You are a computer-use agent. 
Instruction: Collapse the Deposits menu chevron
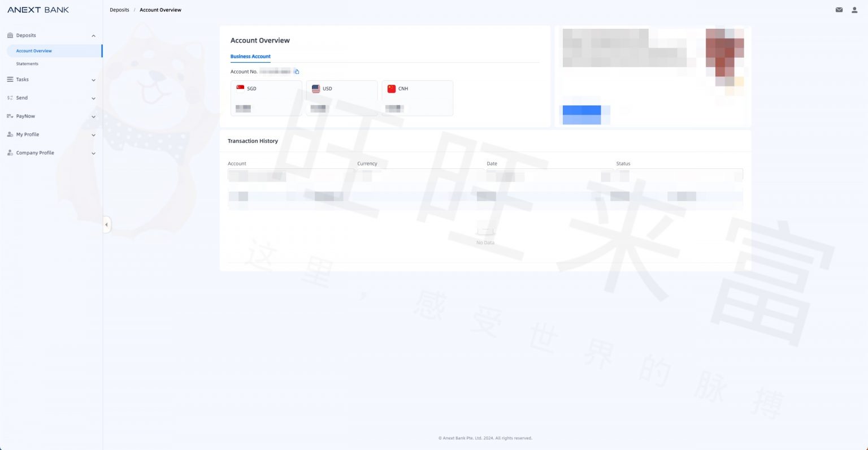pos(93,36)
